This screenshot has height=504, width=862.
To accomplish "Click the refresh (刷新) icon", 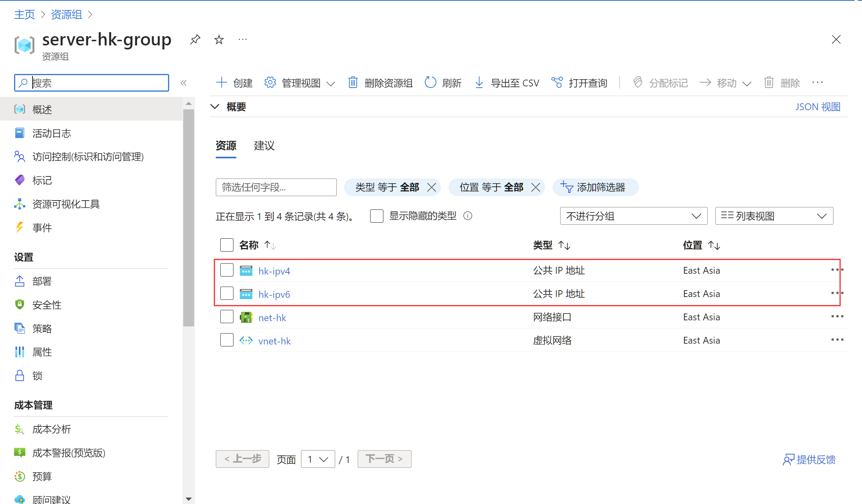I will [x=430, y=83].
